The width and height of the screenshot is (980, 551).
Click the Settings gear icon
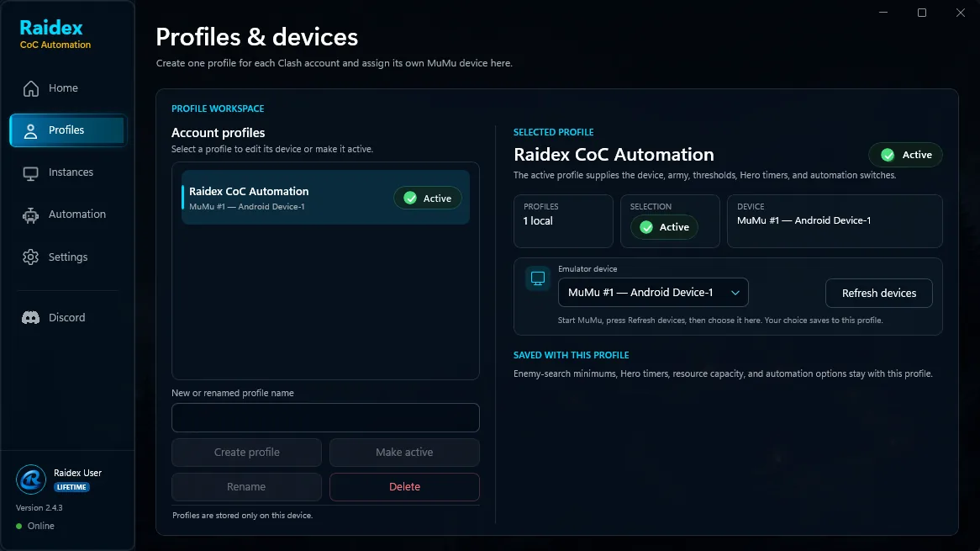tap(30, 257)
